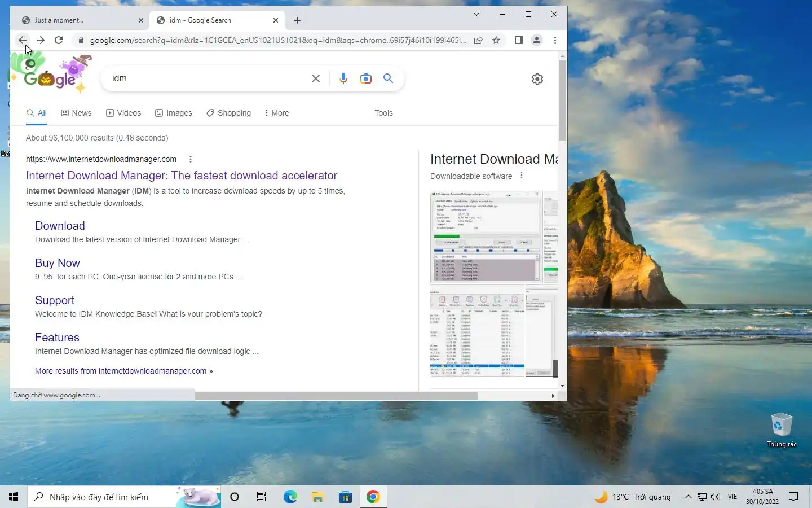Launch Microsoft Edge from taskbar

(290, 497)
